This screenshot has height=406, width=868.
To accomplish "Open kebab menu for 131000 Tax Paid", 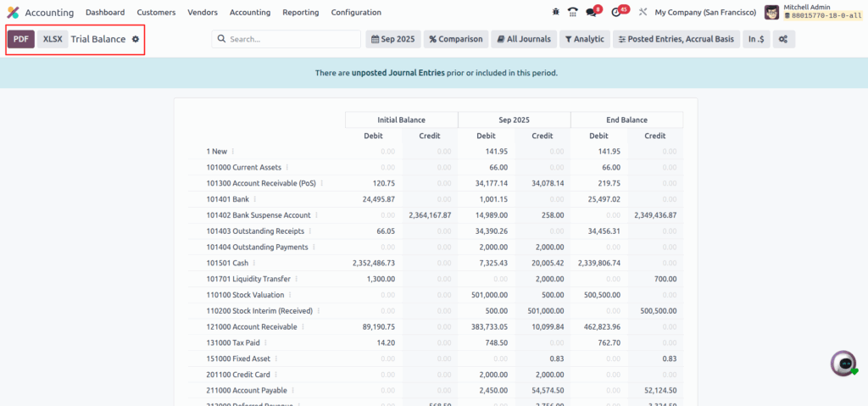I will point(265,343).
